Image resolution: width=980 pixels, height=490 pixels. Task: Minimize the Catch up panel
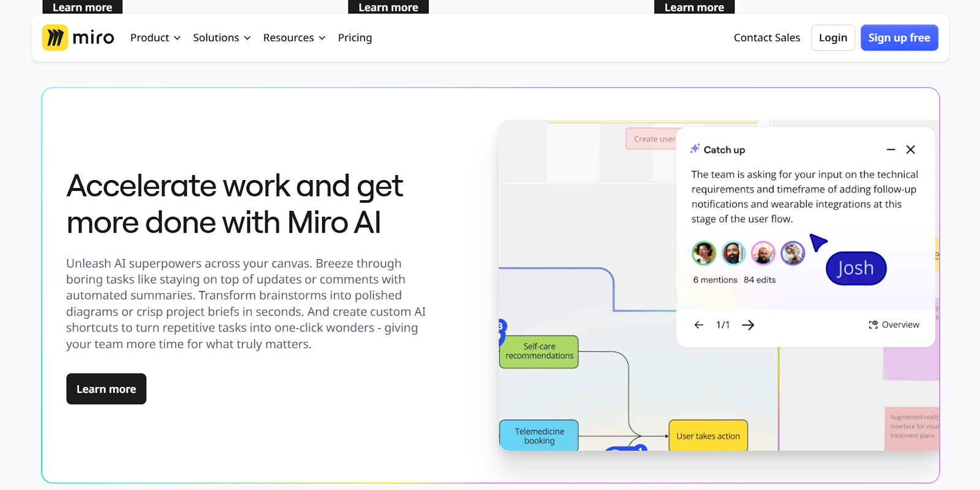click(891, 149)
